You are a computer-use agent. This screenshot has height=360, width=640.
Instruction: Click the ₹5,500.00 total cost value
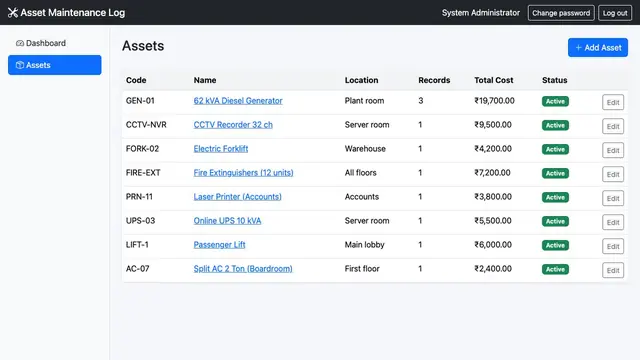tap(493, 221)
